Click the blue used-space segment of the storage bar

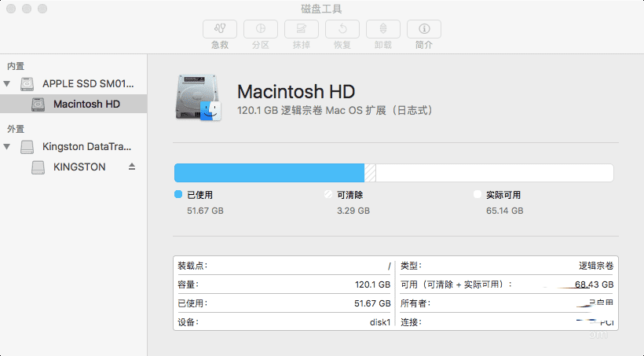coord(269,173)
